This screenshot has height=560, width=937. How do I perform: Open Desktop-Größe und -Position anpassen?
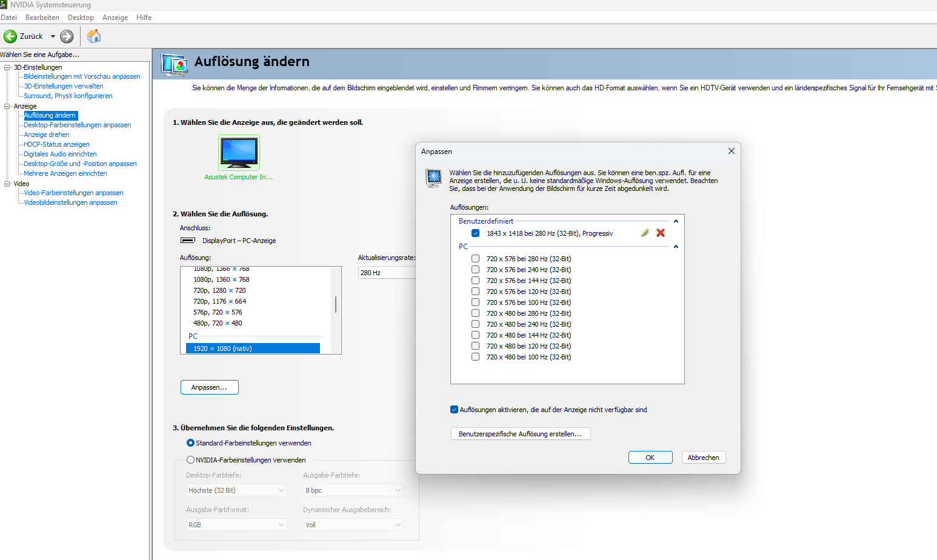[80, 164]
